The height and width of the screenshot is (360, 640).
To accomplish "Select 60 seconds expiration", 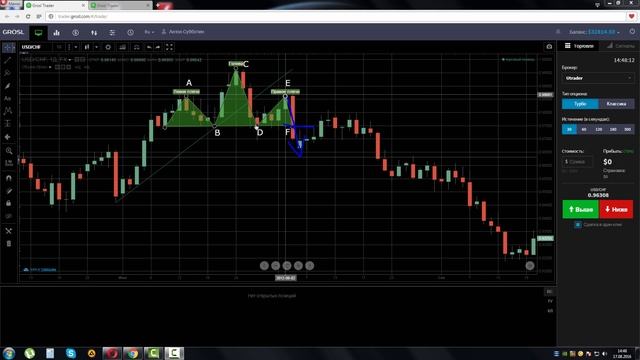I will point(584,129).
